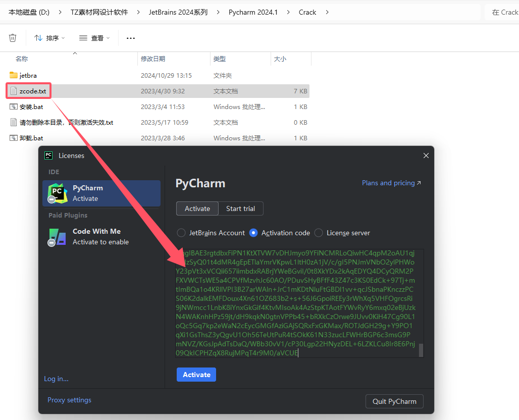Expand chevron after TZ素材网设计软件 breadcrumb
This screenshot has width=519, height=420.
(138, 12)
